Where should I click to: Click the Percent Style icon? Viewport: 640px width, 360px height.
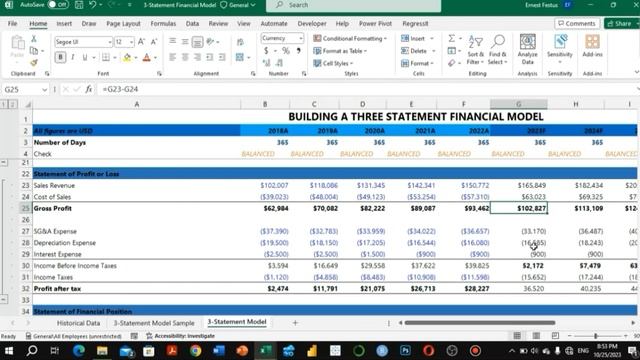click(x=286, y=51)
